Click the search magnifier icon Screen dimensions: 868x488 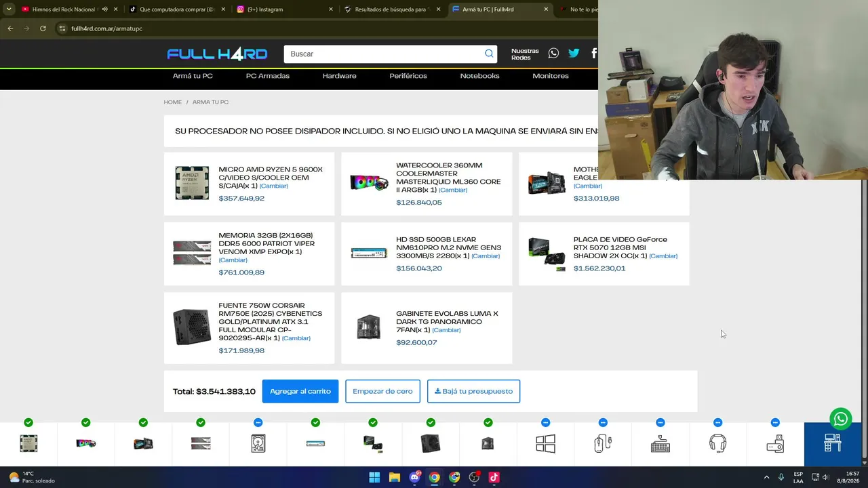coord(489,54)
